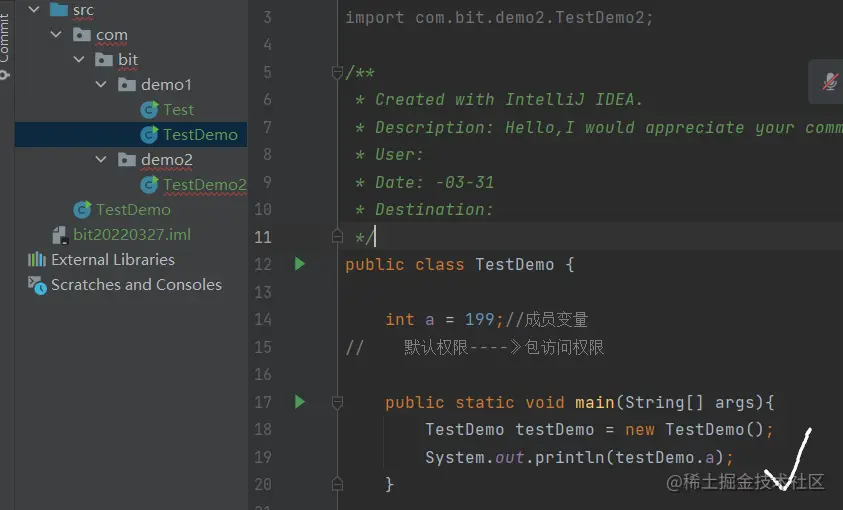Select the Test class in demo1

[178, 110]
